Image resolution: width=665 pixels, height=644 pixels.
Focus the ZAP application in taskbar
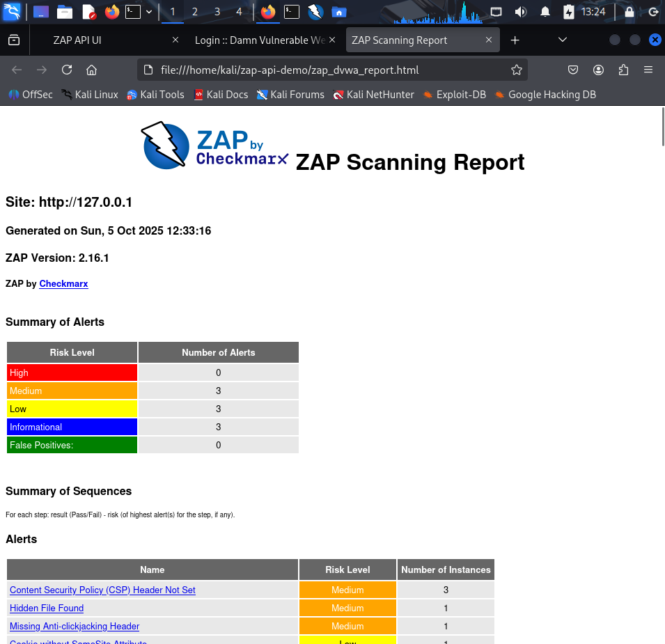tap(315, 12)
